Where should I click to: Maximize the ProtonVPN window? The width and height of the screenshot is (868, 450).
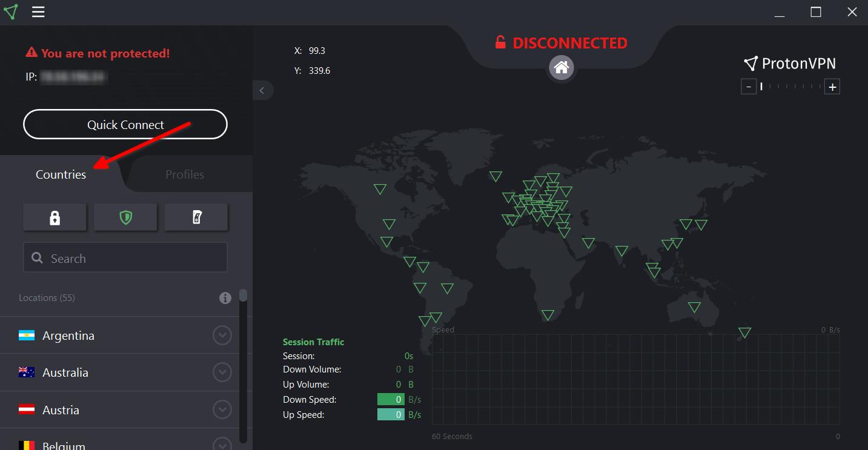click(816, 12)
